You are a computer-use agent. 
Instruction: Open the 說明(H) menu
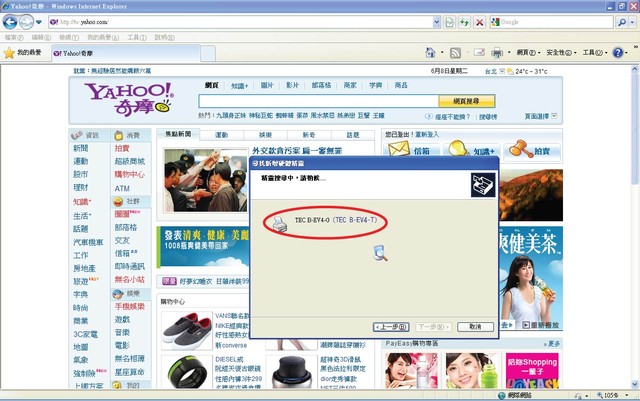[164, 38]
